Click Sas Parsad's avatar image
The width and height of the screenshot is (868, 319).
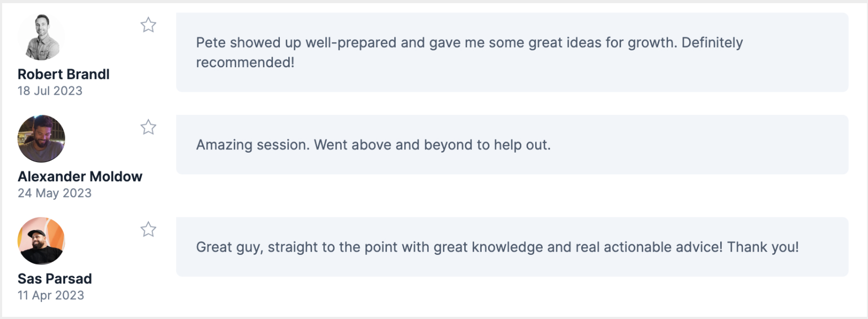[41, 241]
